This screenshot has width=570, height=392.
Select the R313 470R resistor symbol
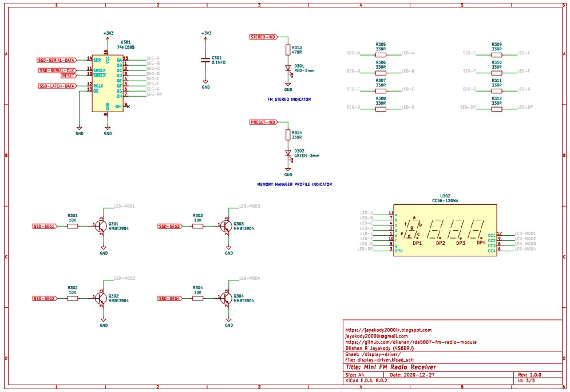pyautogui.click(x=288, y=50)
